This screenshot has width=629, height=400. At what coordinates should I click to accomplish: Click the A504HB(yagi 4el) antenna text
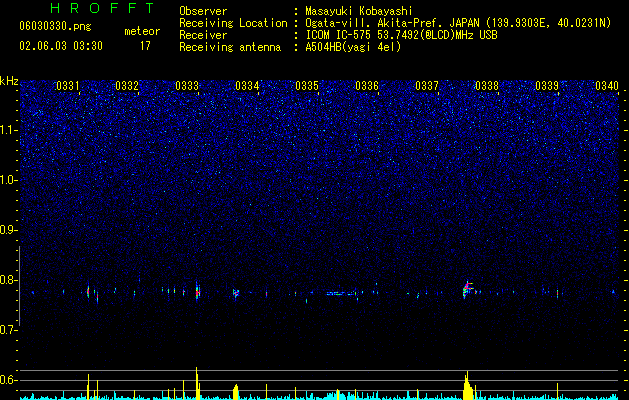pyautogui.click(x=353, y=47)
